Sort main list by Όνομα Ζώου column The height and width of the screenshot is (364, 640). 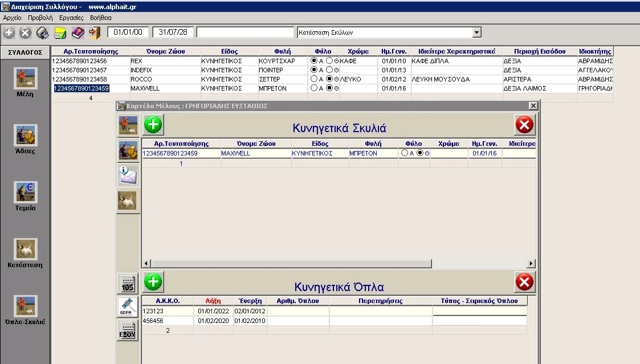pyautogui.click(x=165, y=51)
